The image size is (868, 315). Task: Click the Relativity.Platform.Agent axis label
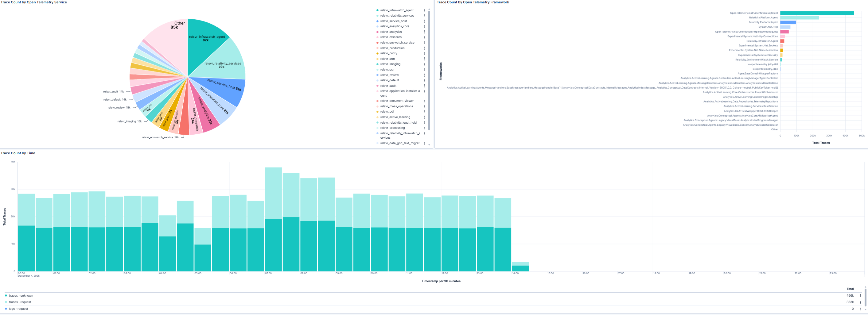point(763,17)
